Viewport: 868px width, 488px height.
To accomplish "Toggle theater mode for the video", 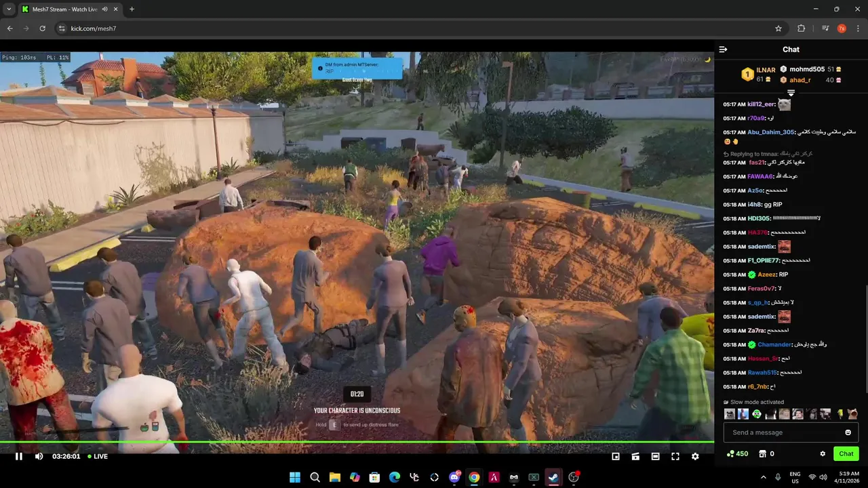I will [x=655, y=456].
